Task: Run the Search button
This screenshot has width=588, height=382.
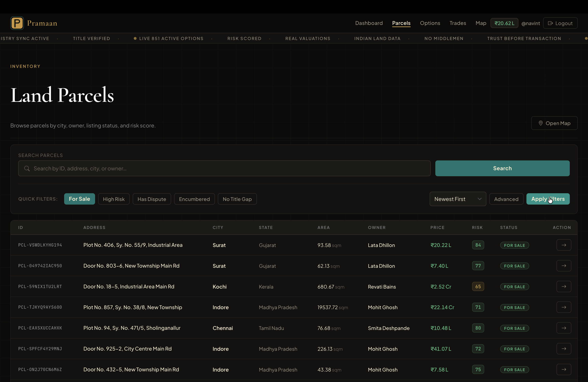Action: 502,168
